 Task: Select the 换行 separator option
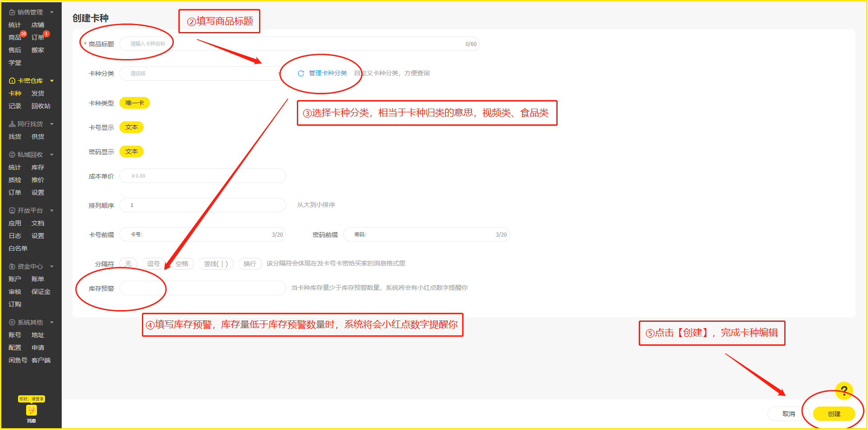tap(250, 264)
